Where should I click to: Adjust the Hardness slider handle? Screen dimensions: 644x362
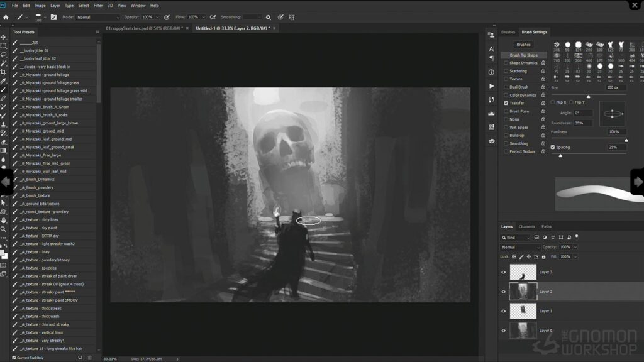tap(626, 140)
